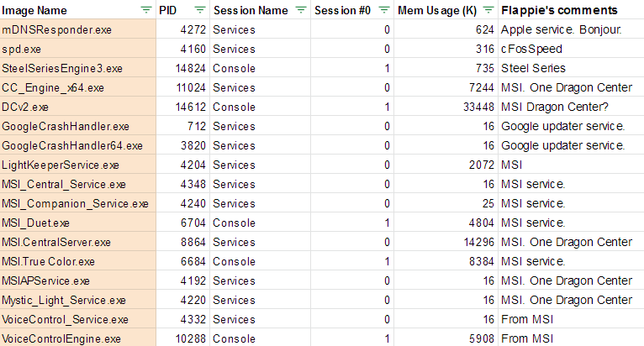
Task: Select memory usage cell 624
Action: tap(446, 29)
